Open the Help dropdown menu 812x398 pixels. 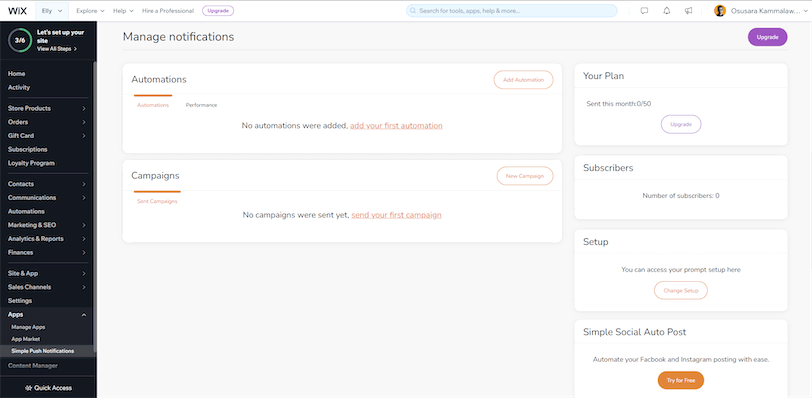(x=123, y=11)
